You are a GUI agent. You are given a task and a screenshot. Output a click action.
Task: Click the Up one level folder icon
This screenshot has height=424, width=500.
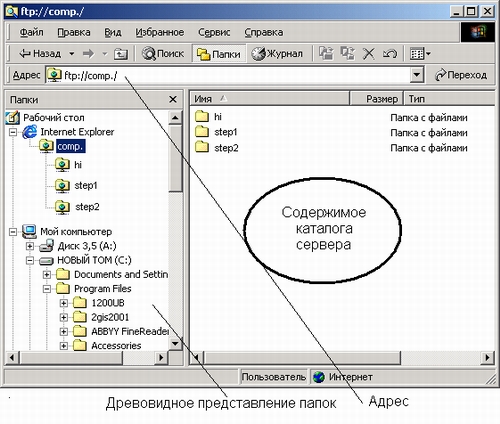pyautogui.click(x=121, y=54)
